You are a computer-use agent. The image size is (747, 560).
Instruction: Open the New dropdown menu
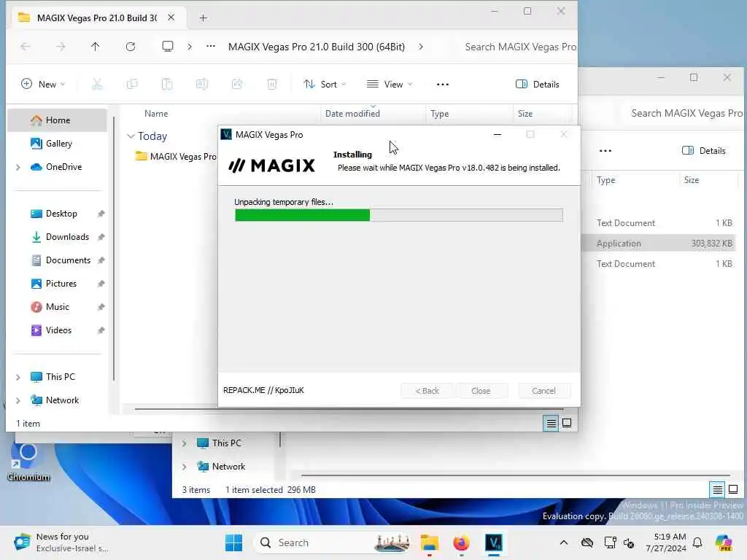click(43, 85)
